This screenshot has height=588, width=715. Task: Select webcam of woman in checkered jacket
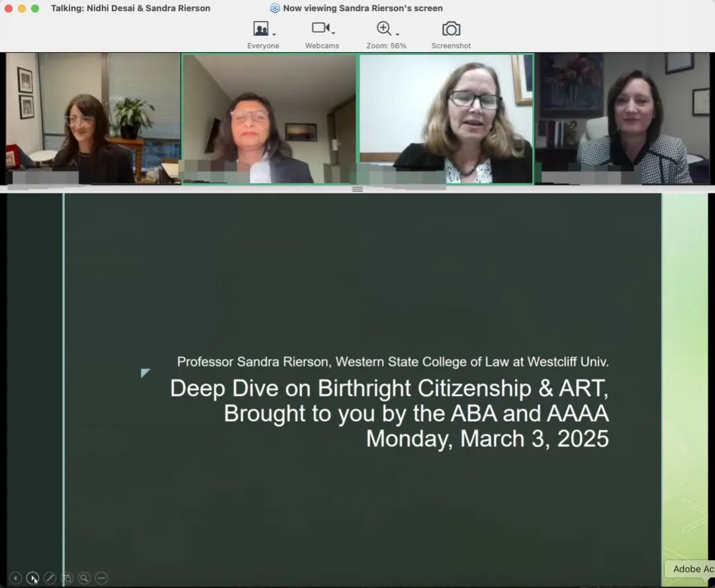click(x=622, y=119)
